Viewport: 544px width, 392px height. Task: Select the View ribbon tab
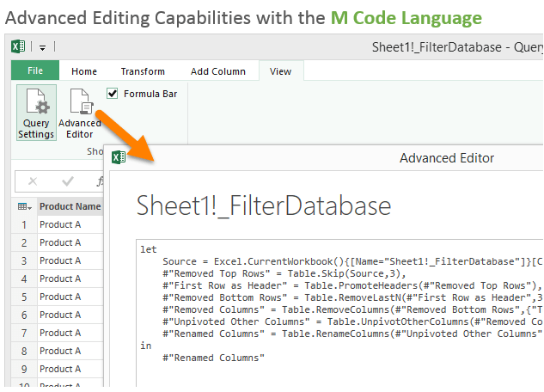pos(280,71)
